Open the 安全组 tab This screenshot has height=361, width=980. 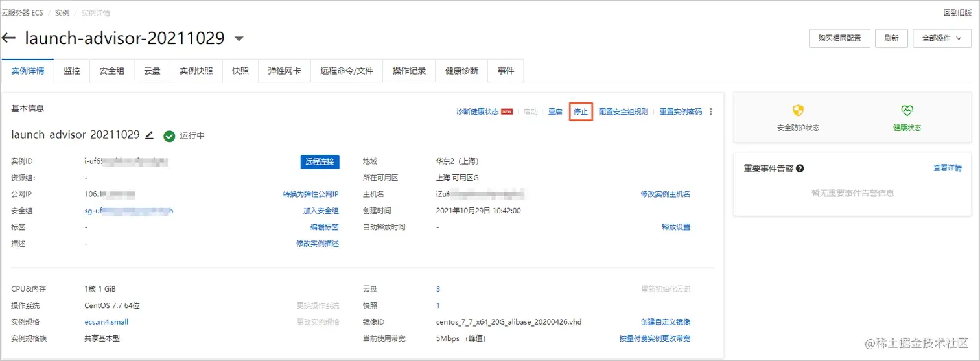point(112,71)
